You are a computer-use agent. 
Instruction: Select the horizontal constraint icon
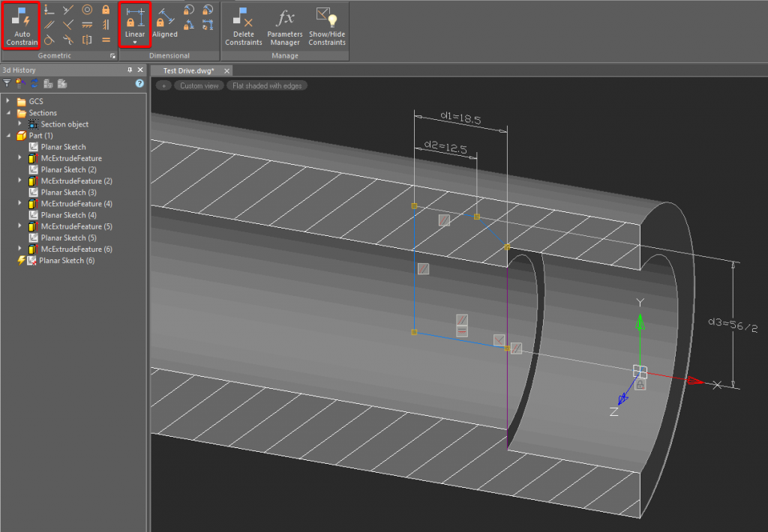(x=88, y=25)
